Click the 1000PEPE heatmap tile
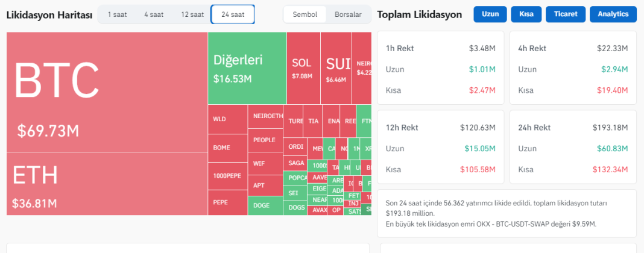This screenshot has width=644, height=253. [227, 175]
